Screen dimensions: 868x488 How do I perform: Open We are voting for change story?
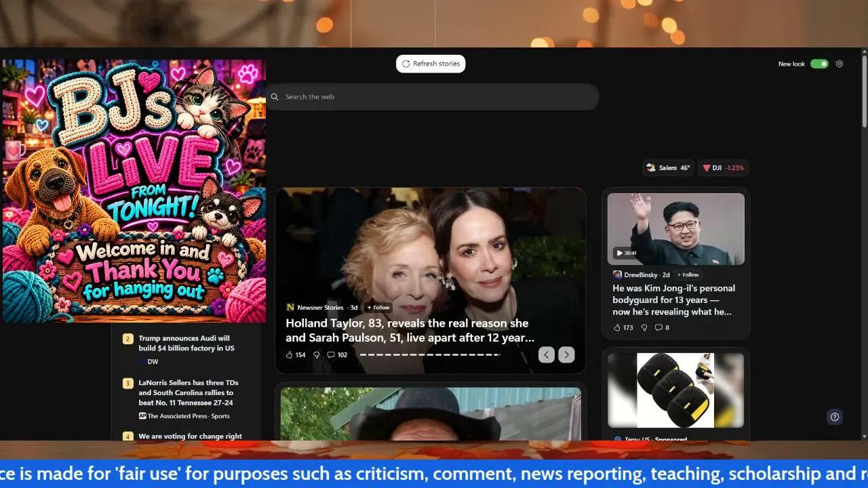pyautogui.click(x=190, y=436)
